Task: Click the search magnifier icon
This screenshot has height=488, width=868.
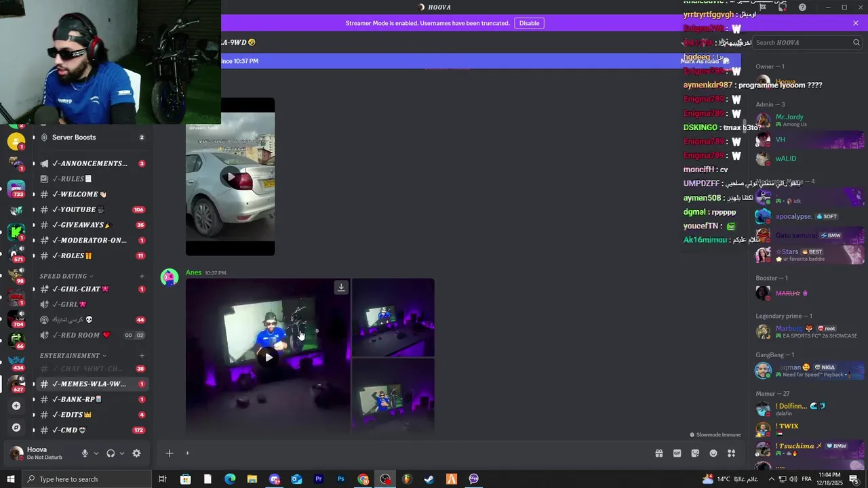Action: point(856,42)
